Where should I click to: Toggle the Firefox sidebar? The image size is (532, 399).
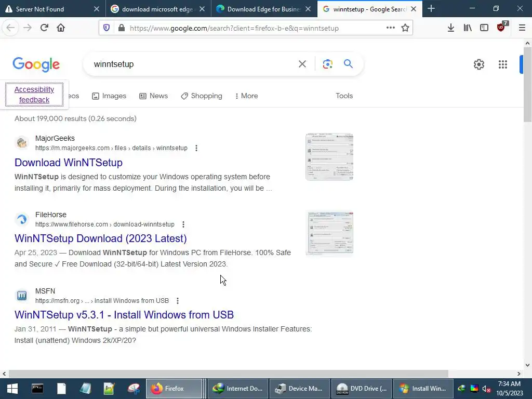484,28
